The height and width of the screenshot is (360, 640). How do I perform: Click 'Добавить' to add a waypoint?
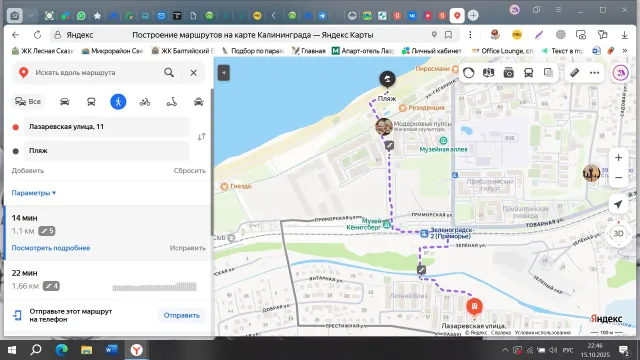click(x=28, y=171)
